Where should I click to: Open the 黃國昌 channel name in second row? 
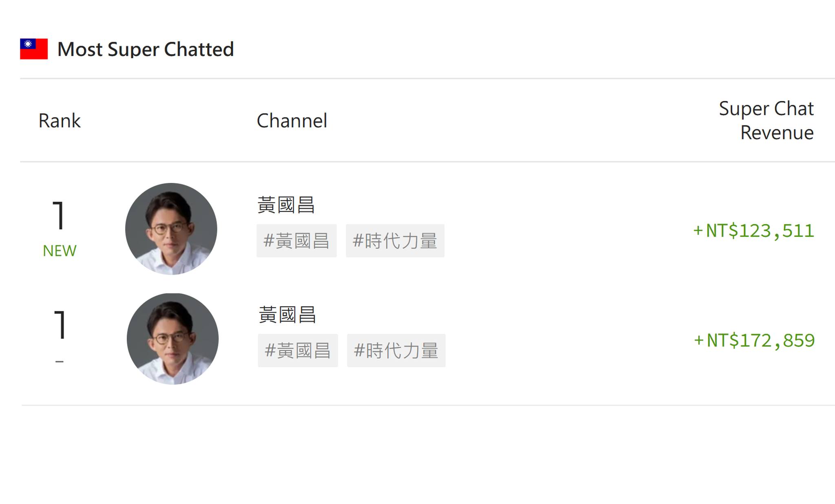tap(287, 315)
